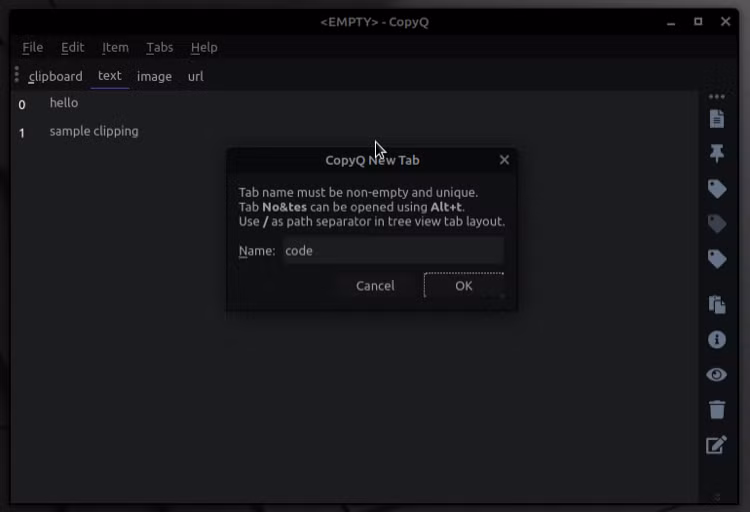This screenshot has height=512, width=750.
Task: Open item info via the info icon
Action: tap(717, 340)
